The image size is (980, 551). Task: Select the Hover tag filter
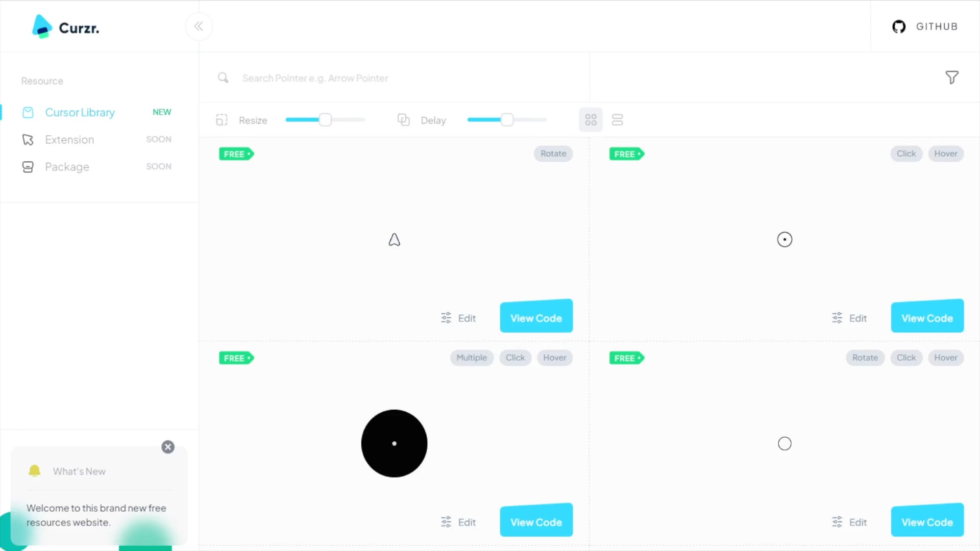pos(946,154)
